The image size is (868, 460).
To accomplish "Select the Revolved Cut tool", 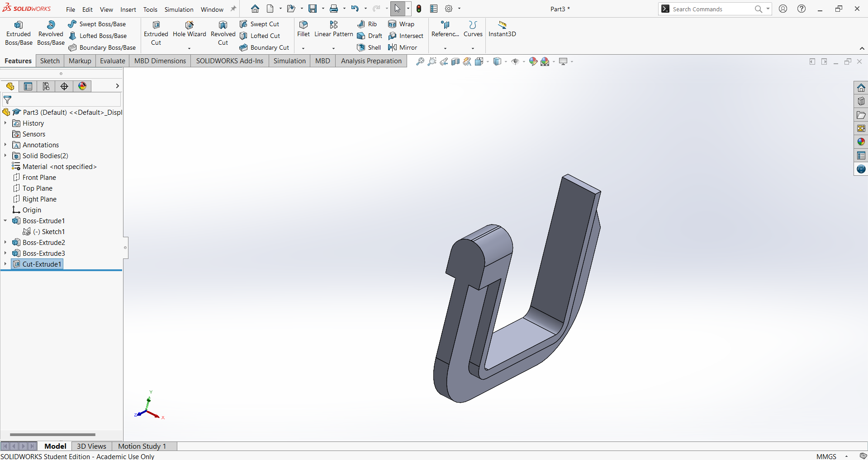I will pyautogui.click(x=223, y=33).
